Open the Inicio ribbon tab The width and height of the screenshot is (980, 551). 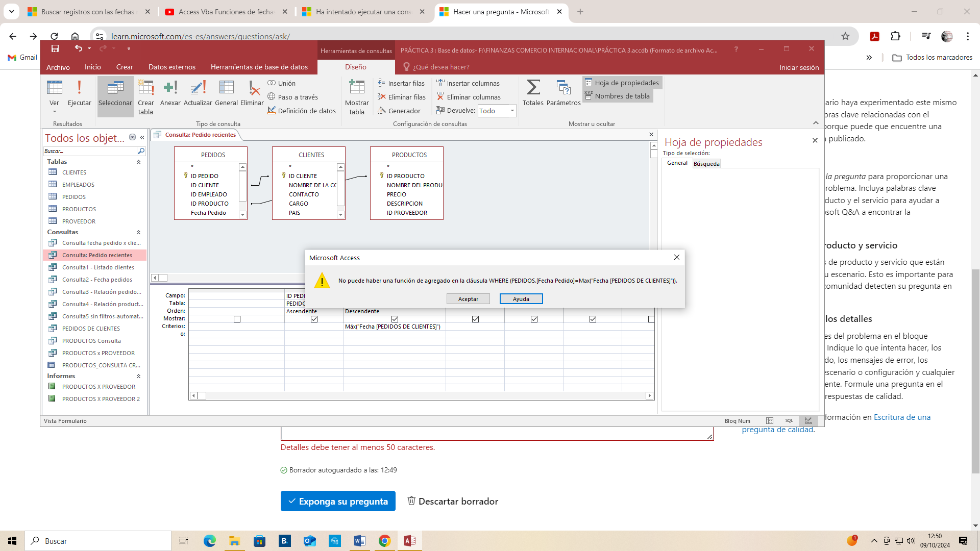(93, 67)
